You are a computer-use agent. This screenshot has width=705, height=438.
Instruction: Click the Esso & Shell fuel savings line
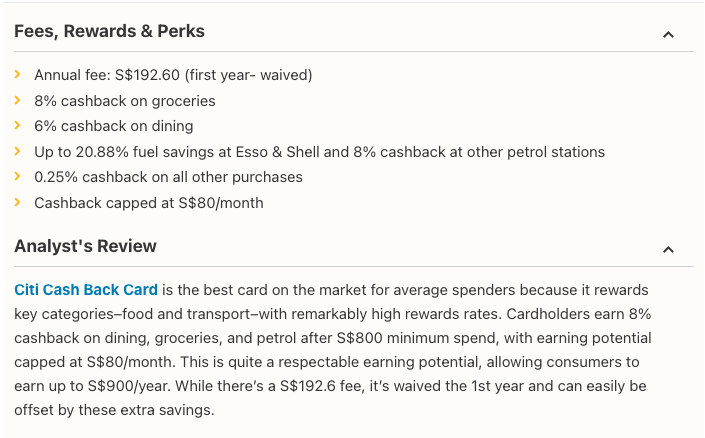point(319,152)
